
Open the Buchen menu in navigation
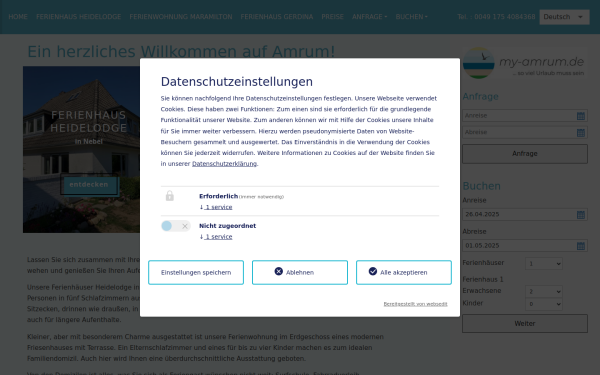[411, 17]
